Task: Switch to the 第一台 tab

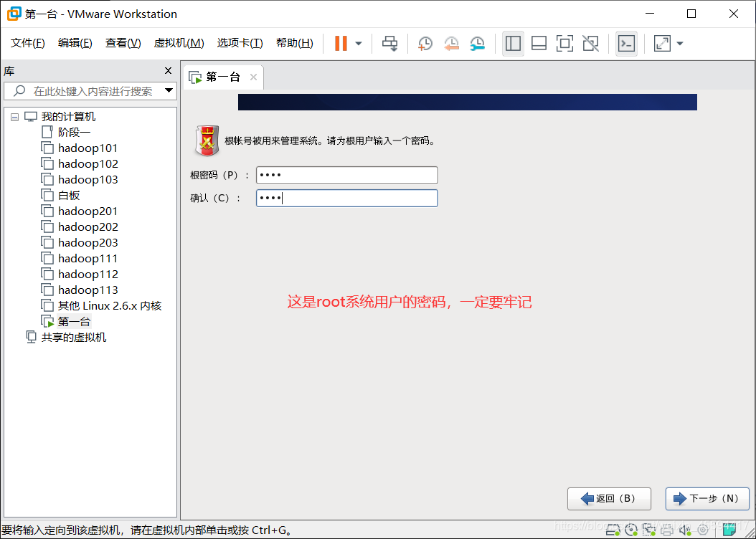Action: (x=223, y=77)
